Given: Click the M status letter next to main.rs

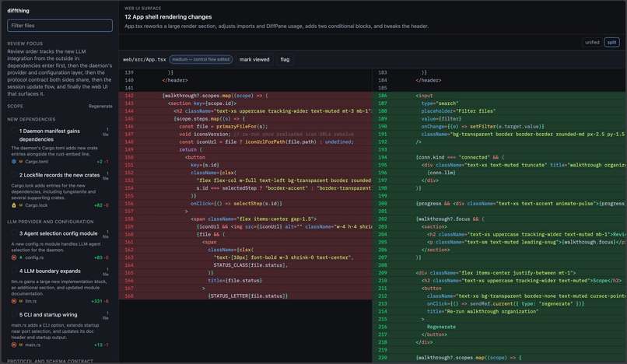Looking at the screenshot, I should coord(21,345).
